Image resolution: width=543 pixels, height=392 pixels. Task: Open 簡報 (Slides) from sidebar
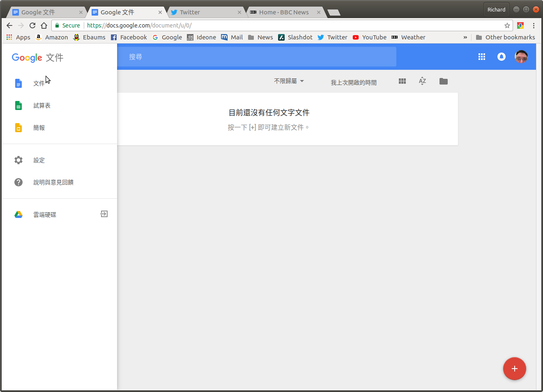tap(60, 128)
